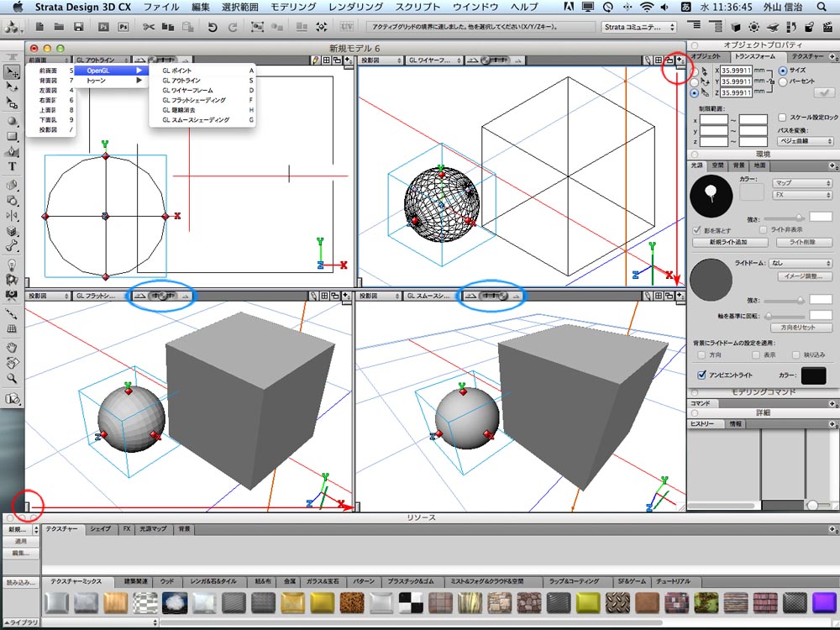
Task: Select the Text tool marked T
Action: pos(12,166)
